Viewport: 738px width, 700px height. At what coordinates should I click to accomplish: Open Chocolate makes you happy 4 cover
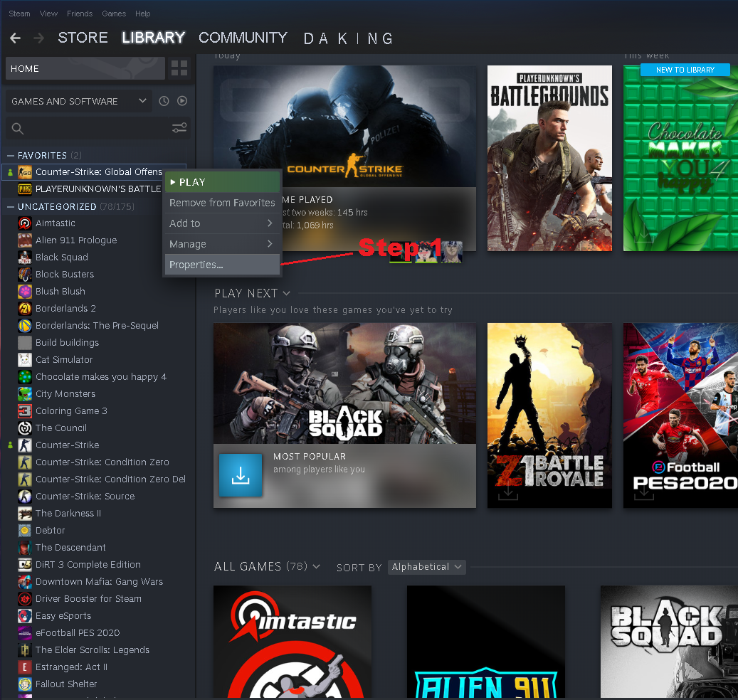coord(680,158)
